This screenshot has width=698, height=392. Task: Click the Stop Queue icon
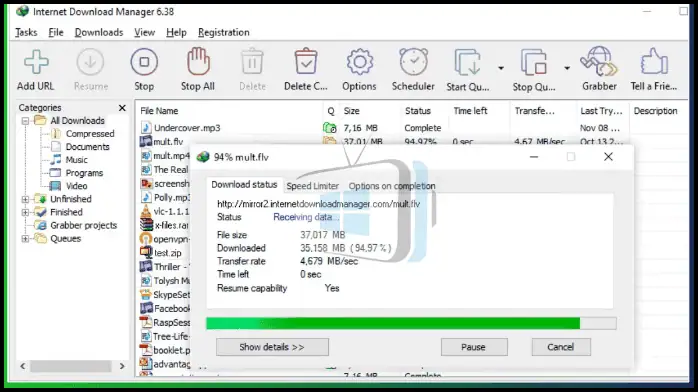pos(533,62)
